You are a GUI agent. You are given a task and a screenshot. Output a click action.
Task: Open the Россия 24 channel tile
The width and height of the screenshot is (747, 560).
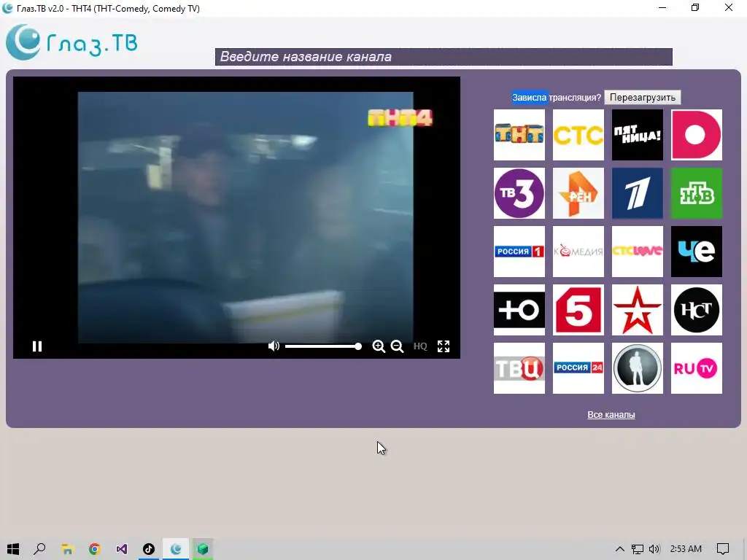[x=578, y=368]
